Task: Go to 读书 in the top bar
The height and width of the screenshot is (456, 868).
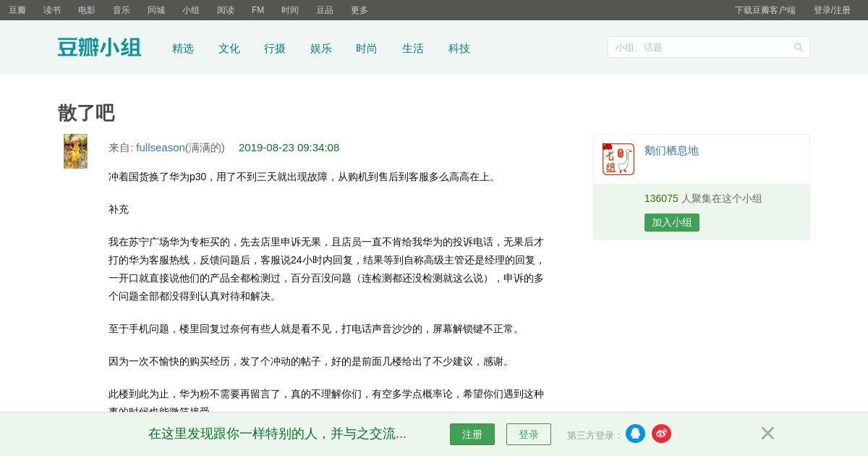Action: click(x=52, y=10)
